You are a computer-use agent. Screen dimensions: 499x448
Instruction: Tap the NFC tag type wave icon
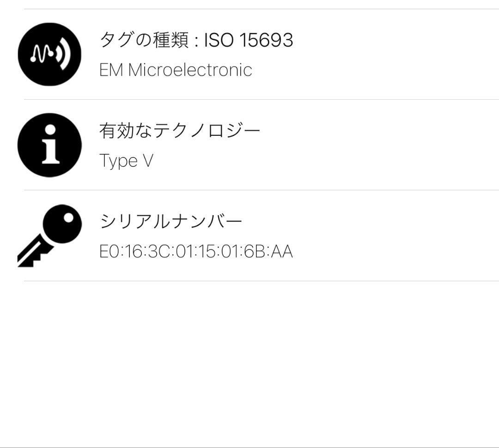(49, 54)
